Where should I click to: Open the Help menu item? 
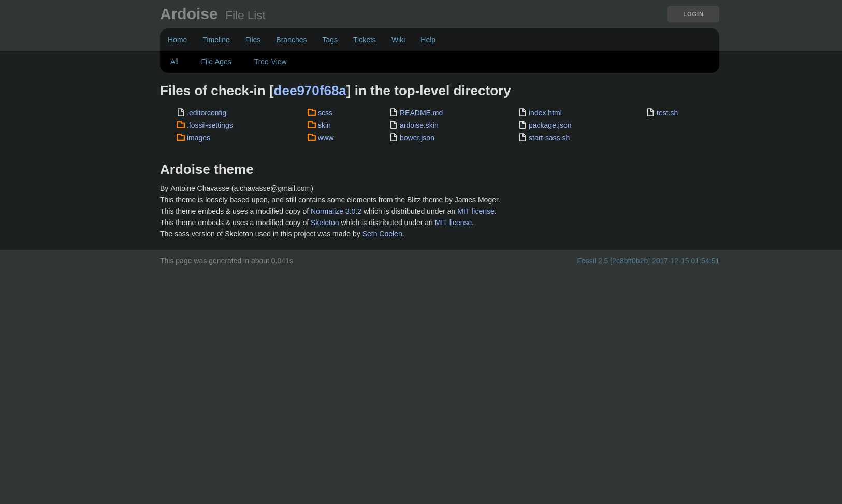(428, 40)
